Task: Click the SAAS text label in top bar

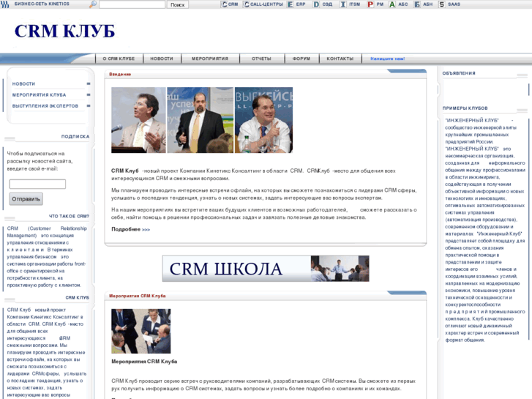Action: [454, 4]
